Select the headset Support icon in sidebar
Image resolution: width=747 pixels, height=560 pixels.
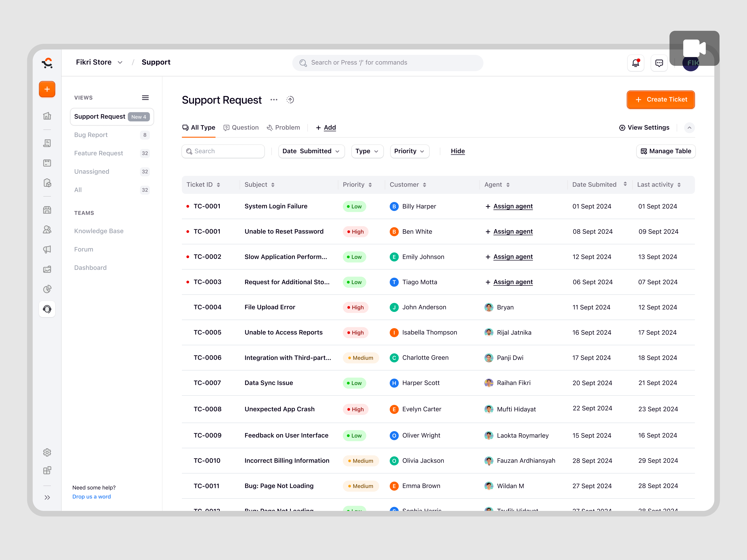47,309
